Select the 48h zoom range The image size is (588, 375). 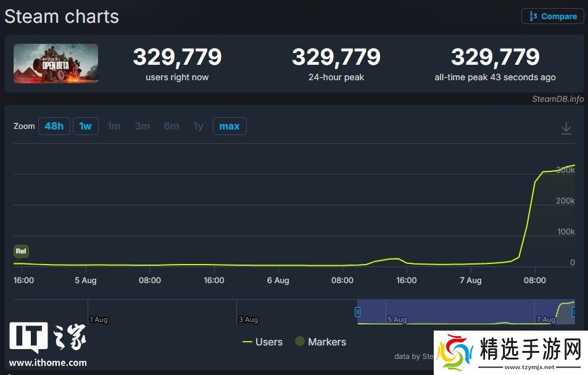click(x=54, y=126)
